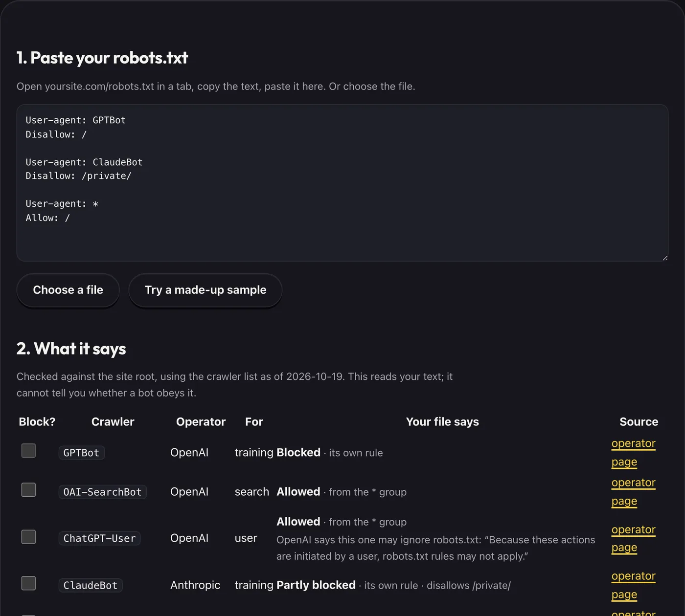Image resolution: width=685 pixels, height=616 pixels.
Task: Click the Allowed status in ChatGPT-User row
Action: coord(298,522)
